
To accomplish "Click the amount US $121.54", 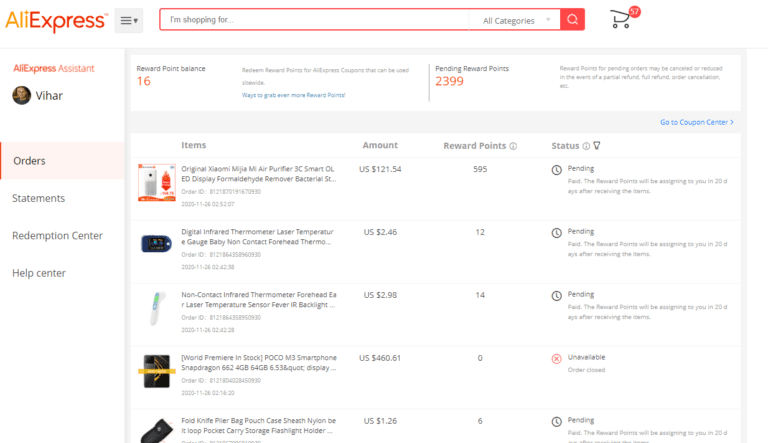I will tap(380, 169).
